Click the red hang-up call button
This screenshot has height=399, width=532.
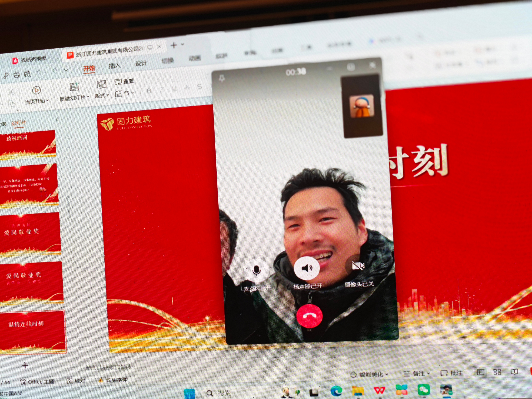click(x=309, y=316)
